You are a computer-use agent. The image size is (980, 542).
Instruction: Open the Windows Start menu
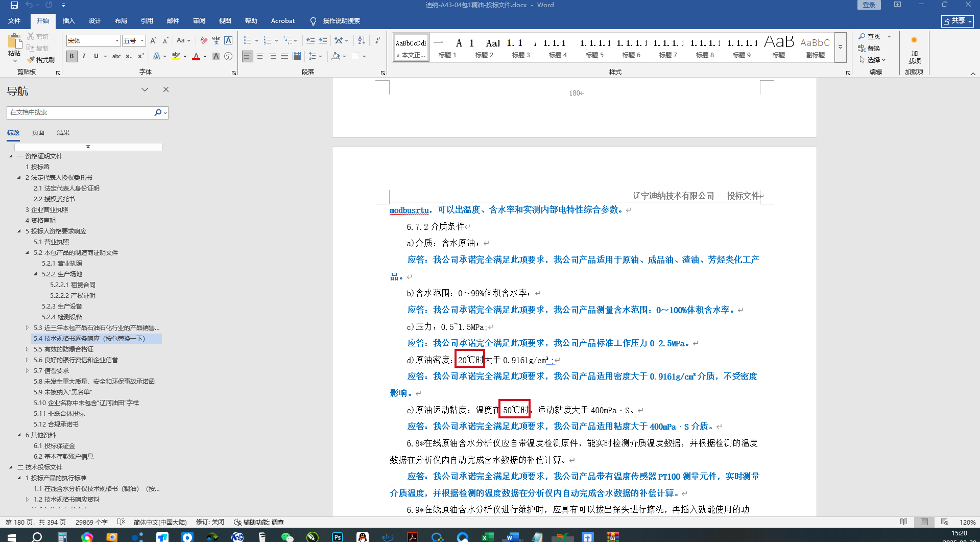(x=11, y=536)
